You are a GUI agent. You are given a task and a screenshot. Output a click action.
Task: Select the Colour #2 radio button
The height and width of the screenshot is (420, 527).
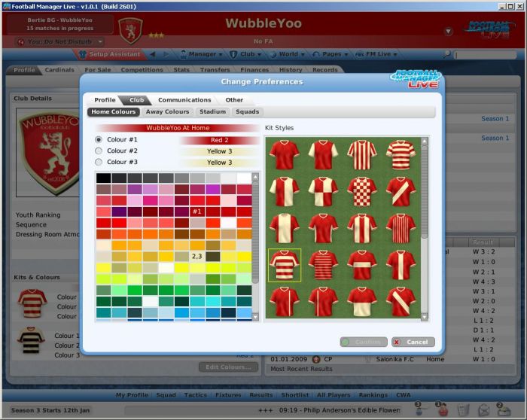point(99,151)
